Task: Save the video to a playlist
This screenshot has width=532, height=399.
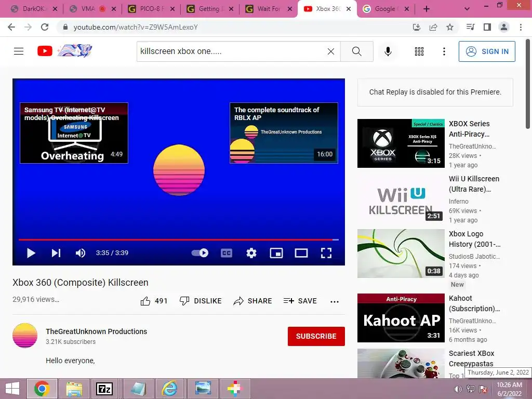Action: click(x=300, y=301)
